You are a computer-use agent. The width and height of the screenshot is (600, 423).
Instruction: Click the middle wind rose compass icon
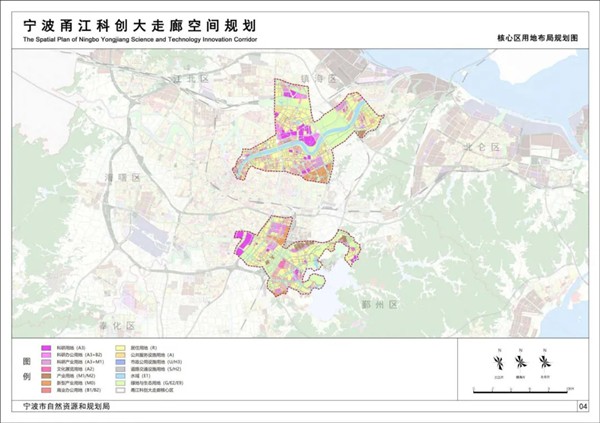521,362
